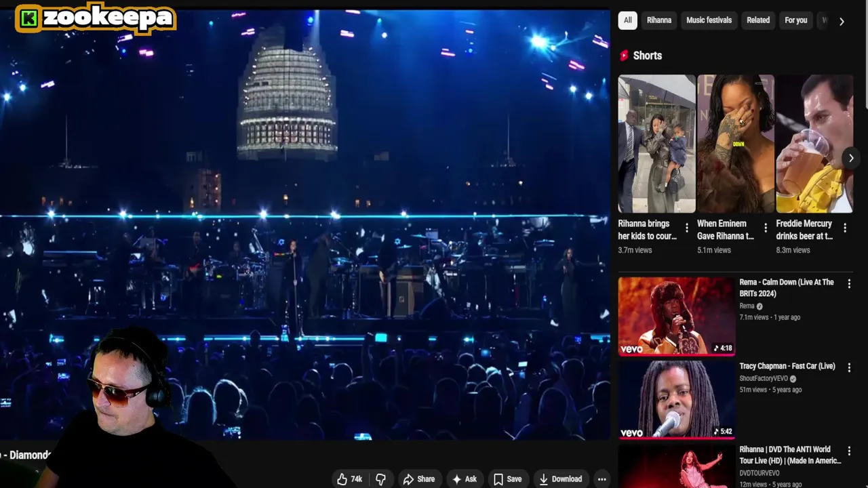Open Tracy Chapman Fast Car thumbnail
Image resolution: width=868 pixels, height=488 pixels.
coord(677,399)
